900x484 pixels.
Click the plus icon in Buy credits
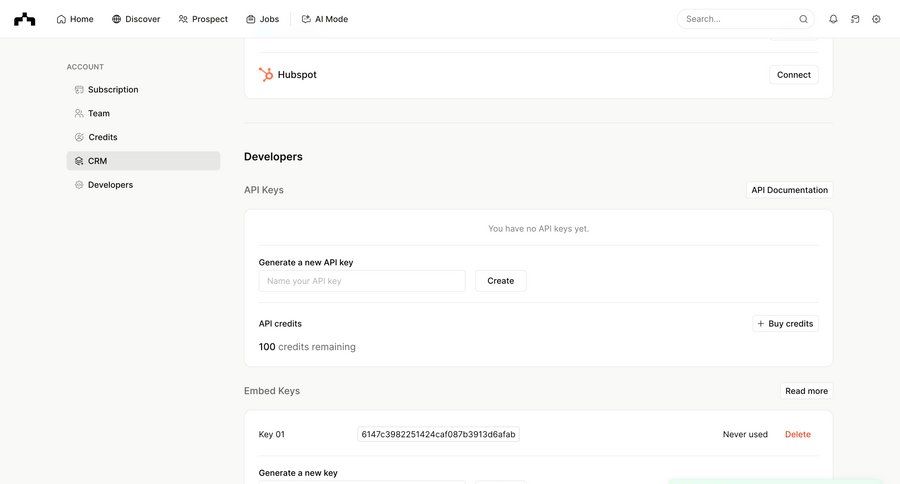[761, 324]
